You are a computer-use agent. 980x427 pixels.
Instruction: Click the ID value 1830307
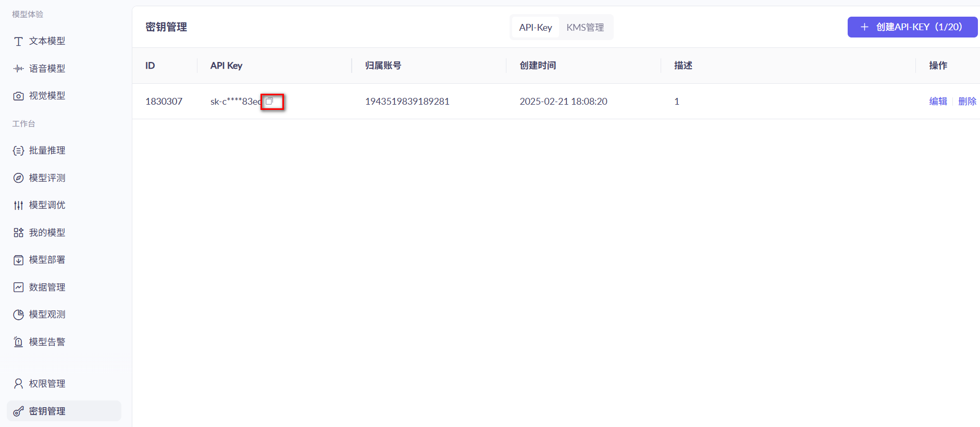coord(164,102)
